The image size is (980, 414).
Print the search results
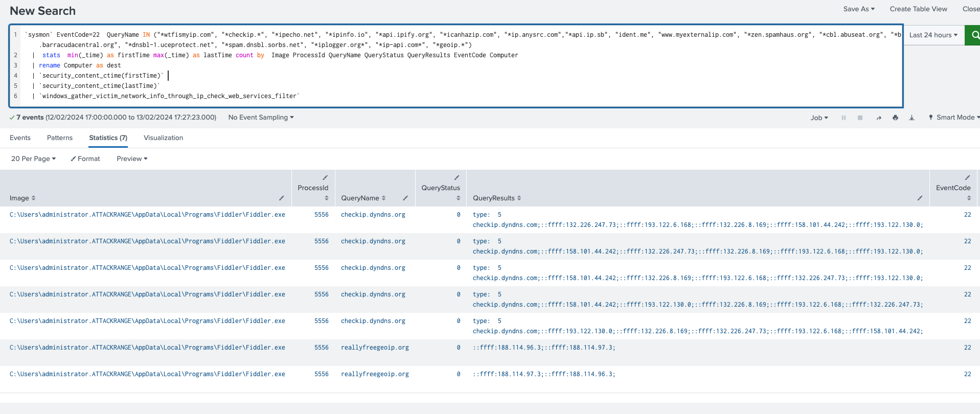(x=895, y=118)
